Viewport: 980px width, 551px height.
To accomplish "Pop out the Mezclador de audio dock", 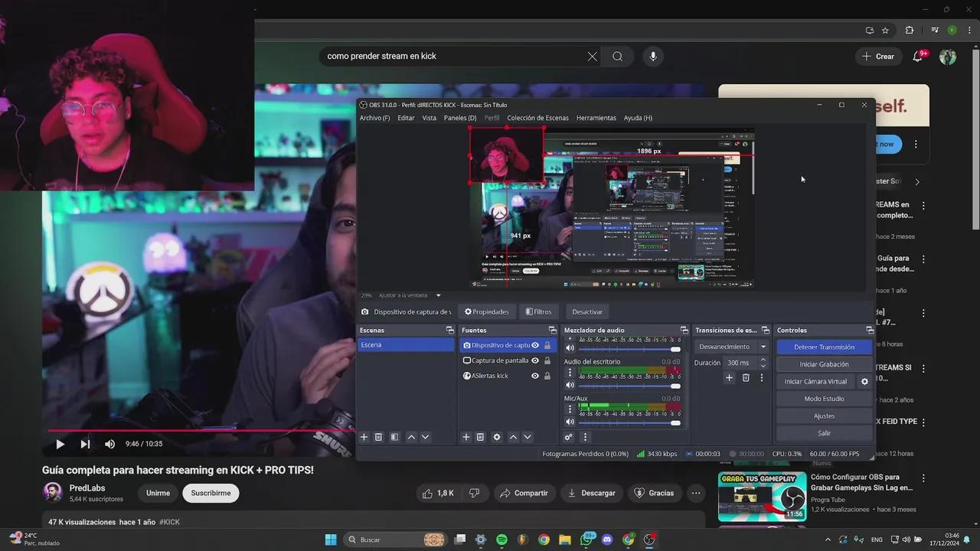I will pos(684,330).
